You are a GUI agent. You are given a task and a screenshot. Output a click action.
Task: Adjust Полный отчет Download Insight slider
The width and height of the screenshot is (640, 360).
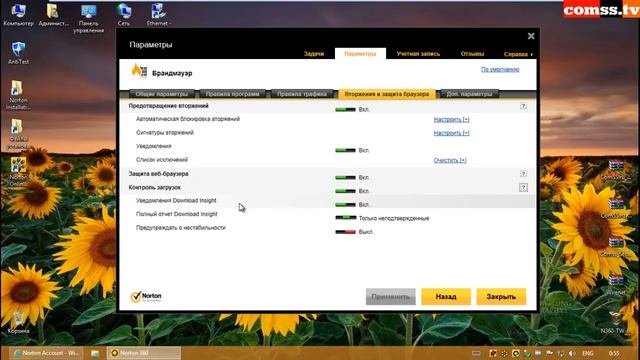pyautogui.click(x=345, y=218)
